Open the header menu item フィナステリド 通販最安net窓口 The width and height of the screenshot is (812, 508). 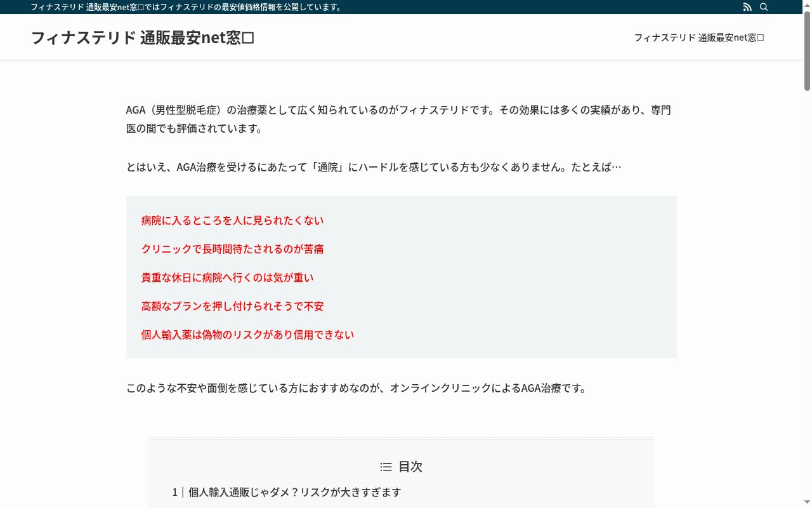click(x=699, y=37)
